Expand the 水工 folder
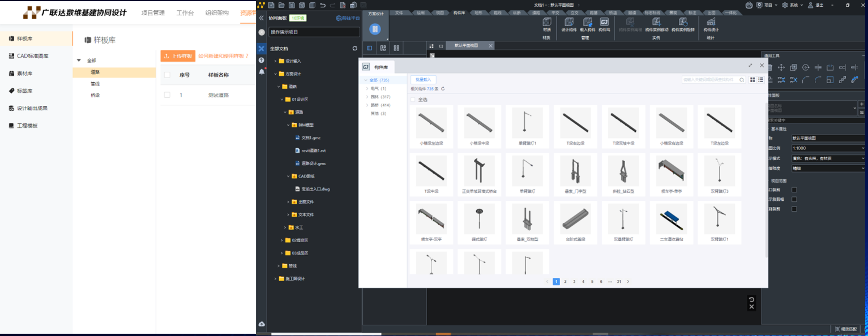This screenshot has width=868, height=336. click(285, 227)
